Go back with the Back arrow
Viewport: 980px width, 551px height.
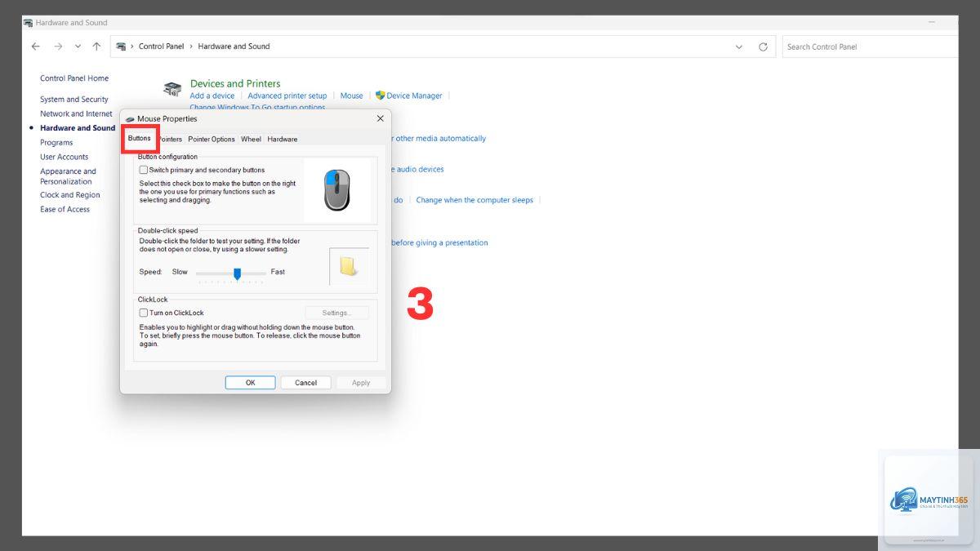pos(35,47)
